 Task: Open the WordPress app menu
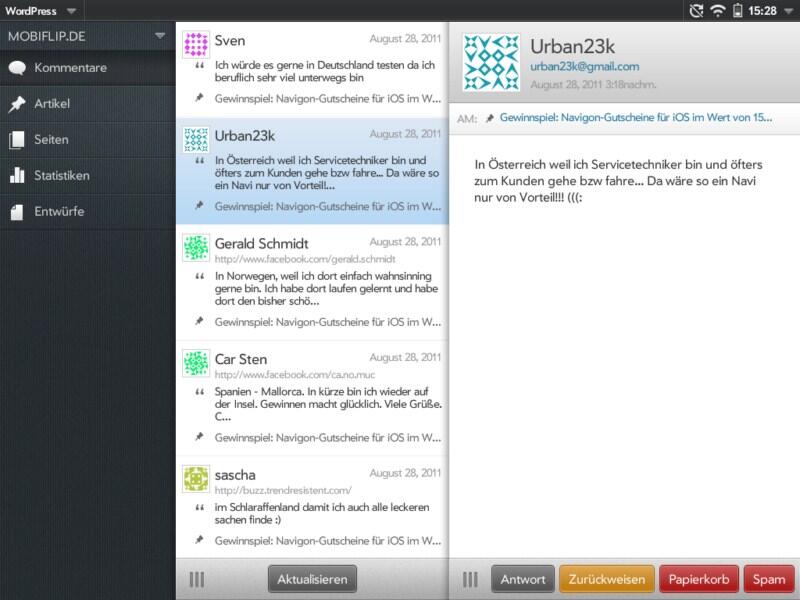pyautogui.click(x=41, y=11)
